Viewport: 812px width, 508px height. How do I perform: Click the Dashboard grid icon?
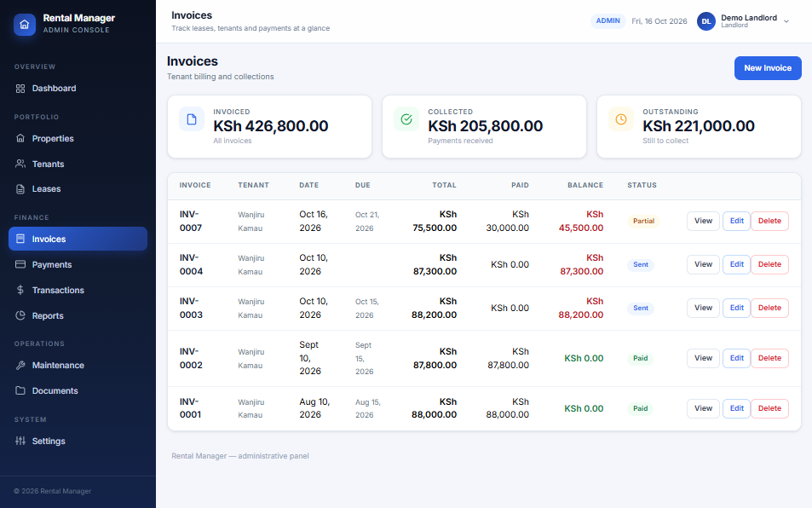[x=20, y=89]
